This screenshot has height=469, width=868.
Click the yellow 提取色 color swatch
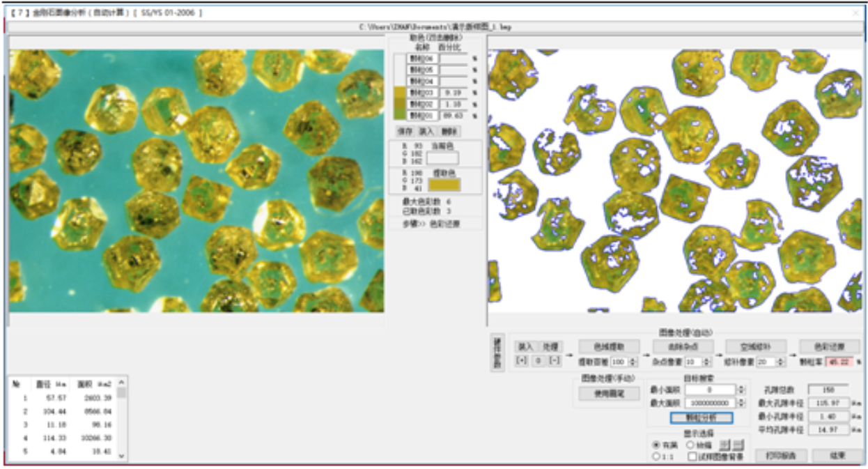click(x=444, y=184)
